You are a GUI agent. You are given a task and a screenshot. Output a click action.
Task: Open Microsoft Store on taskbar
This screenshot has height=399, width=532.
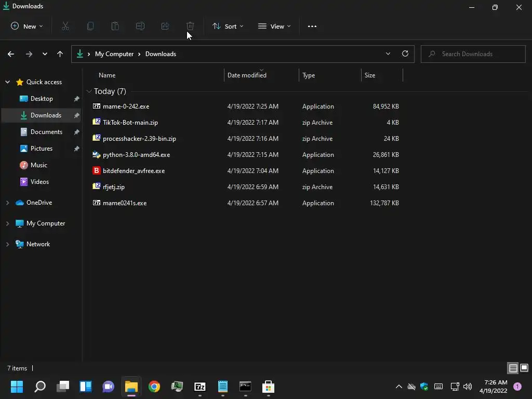(x=269, y=387)
